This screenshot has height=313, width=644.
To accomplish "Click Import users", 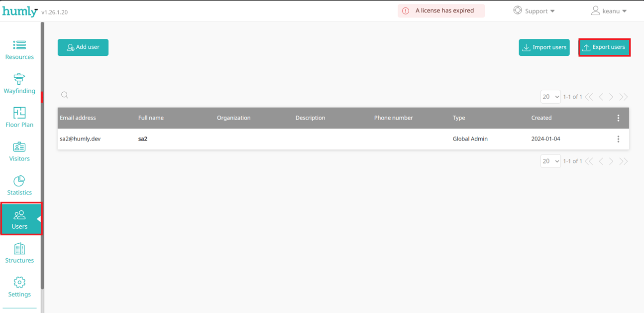I will click(x=544, y=47).
